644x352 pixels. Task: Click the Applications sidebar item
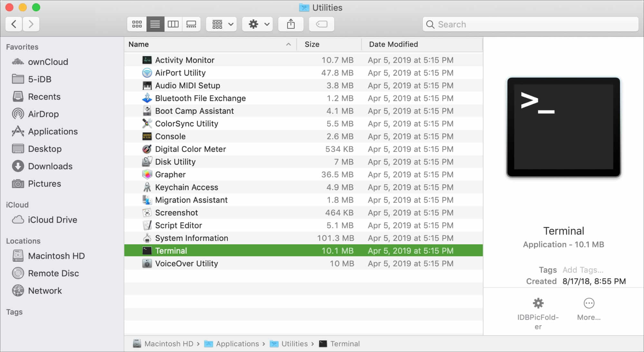point(53,131)
